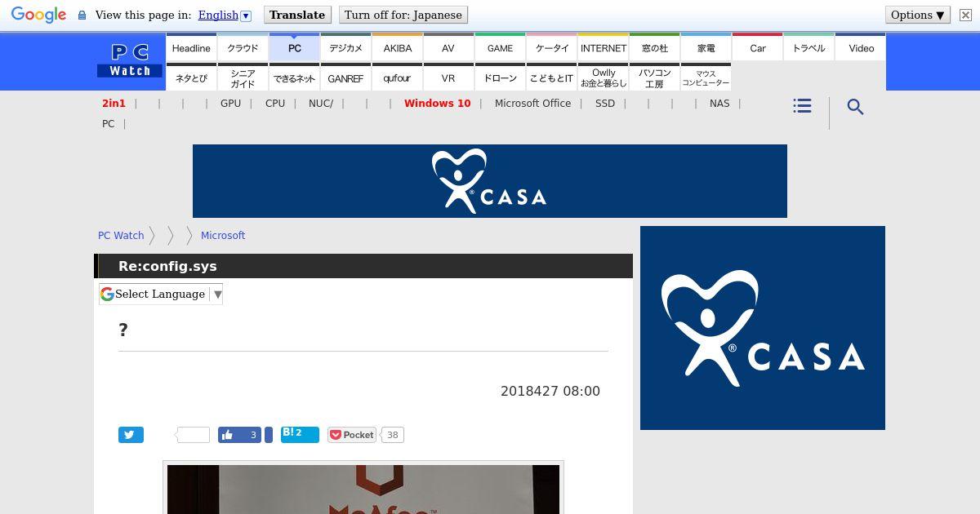Screen dimensions: 980x514
Task: Open the マウスコンピューター tab
Action: pyautogui.click(x=706, y=78)
